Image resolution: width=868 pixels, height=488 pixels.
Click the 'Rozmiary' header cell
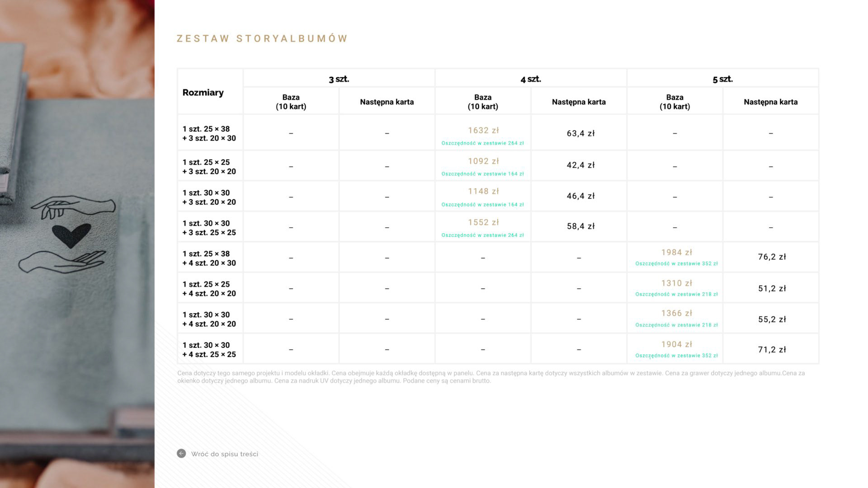(x=203, y=93)
